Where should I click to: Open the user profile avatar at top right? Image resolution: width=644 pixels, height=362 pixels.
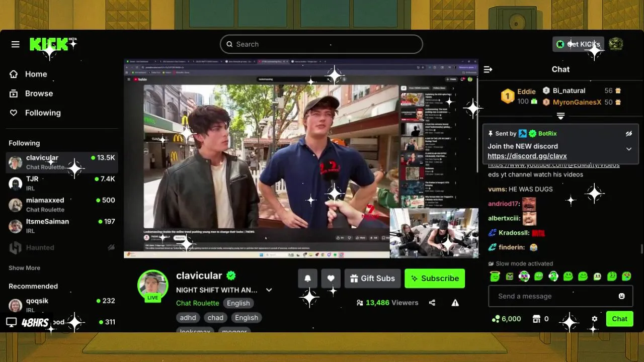click(x=616, y=44)
